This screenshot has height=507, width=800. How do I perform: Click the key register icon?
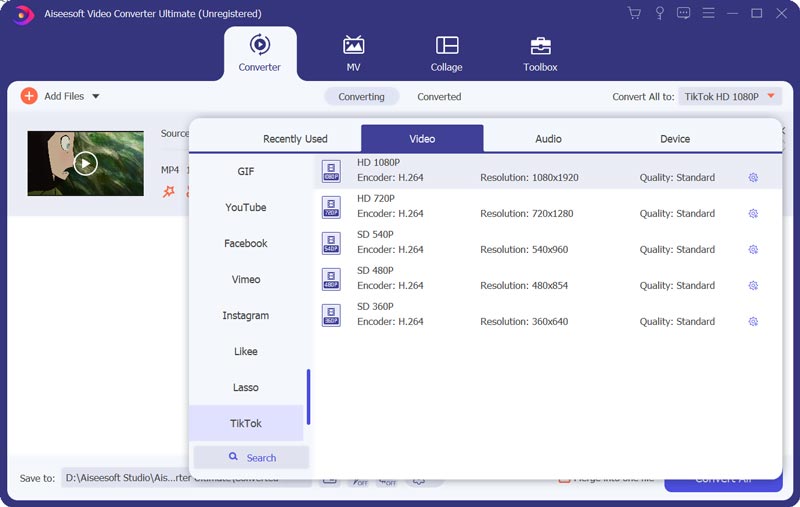click(x=659, y=13)
